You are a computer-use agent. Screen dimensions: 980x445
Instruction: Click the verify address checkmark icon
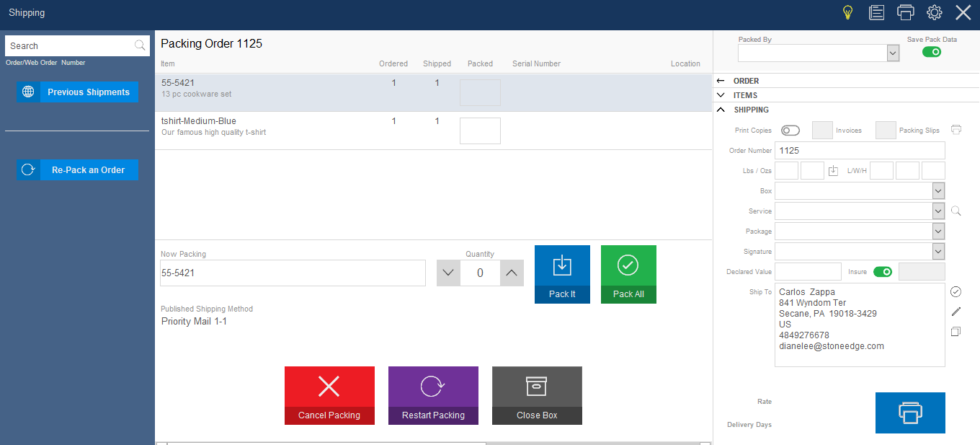point(956,292)
